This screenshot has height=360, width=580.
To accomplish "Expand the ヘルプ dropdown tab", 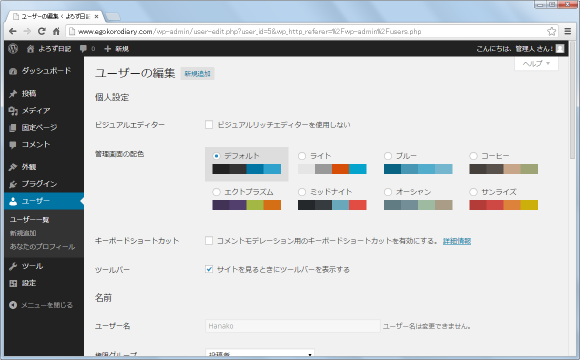I will tap(536, 64).
